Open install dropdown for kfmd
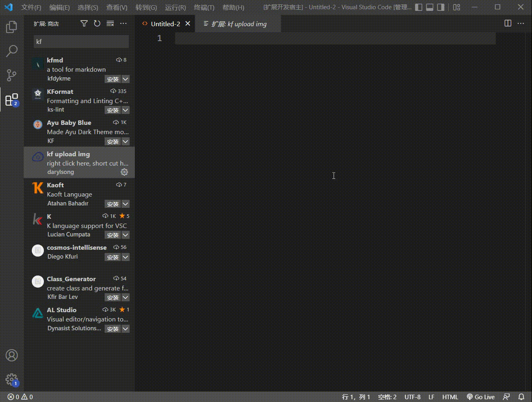 [x=126, y=79]
